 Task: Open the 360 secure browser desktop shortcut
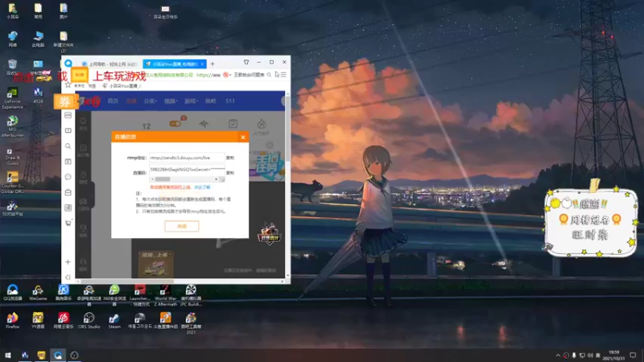114,295
